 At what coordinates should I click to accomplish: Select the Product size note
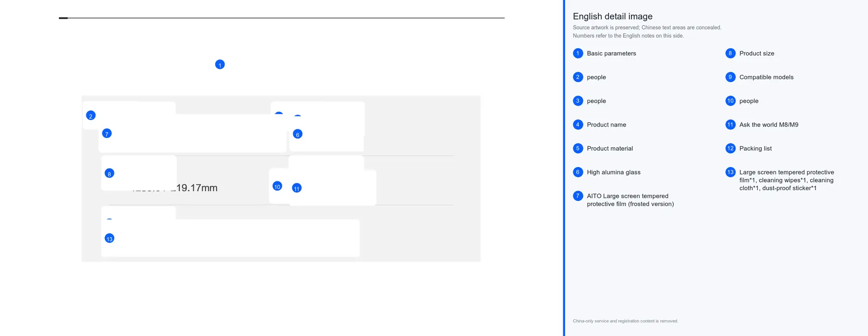pyautogui.click(x=757, y=54)
